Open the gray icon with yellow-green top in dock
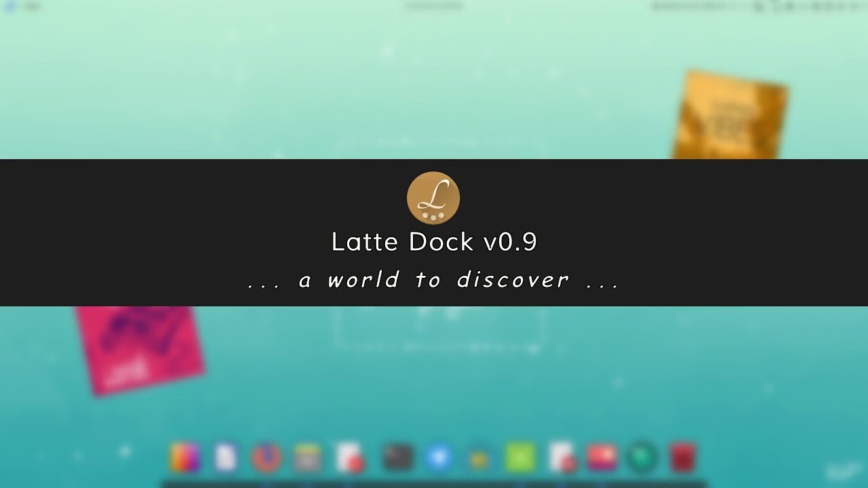 click(308, 458)
